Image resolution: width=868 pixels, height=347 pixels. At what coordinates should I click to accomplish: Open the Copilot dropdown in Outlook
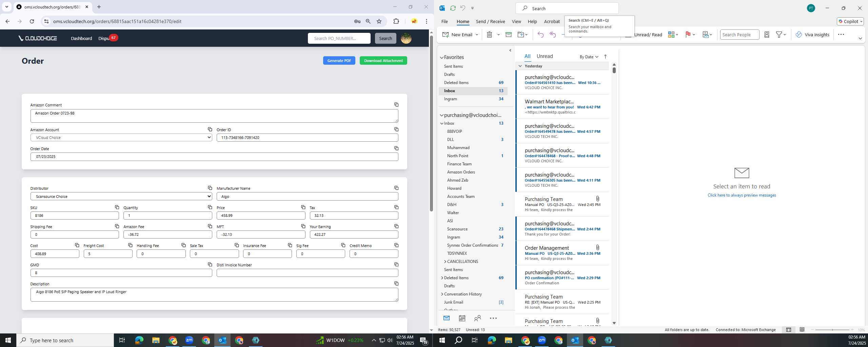(x=850, y=21)
